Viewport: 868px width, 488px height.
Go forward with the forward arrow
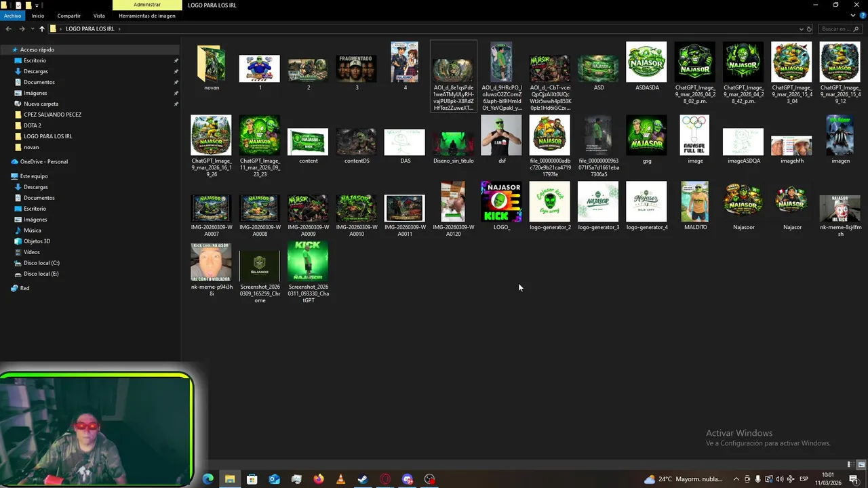(x=22, y=29)
